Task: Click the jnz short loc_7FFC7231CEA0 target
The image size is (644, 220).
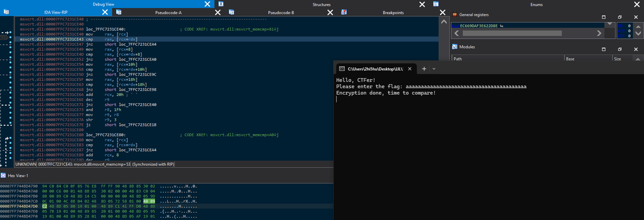Action: 138,59
